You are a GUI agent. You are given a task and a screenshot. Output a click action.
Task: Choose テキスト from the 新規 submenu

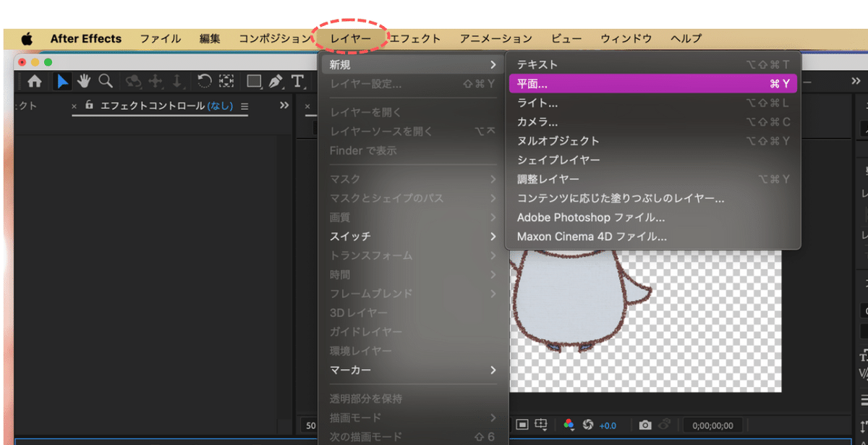pos(653,65)
